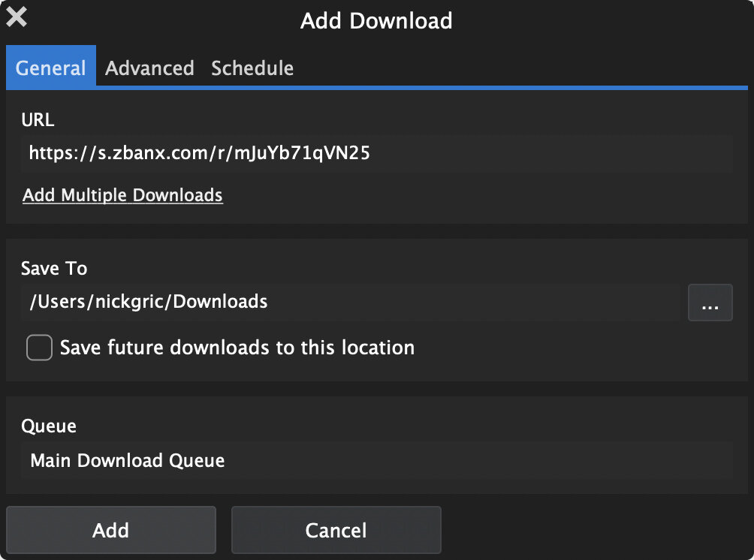Viewport: 754px width, 560px height.
Task: Close the Add Download dialog
Action: click(17, 17)
